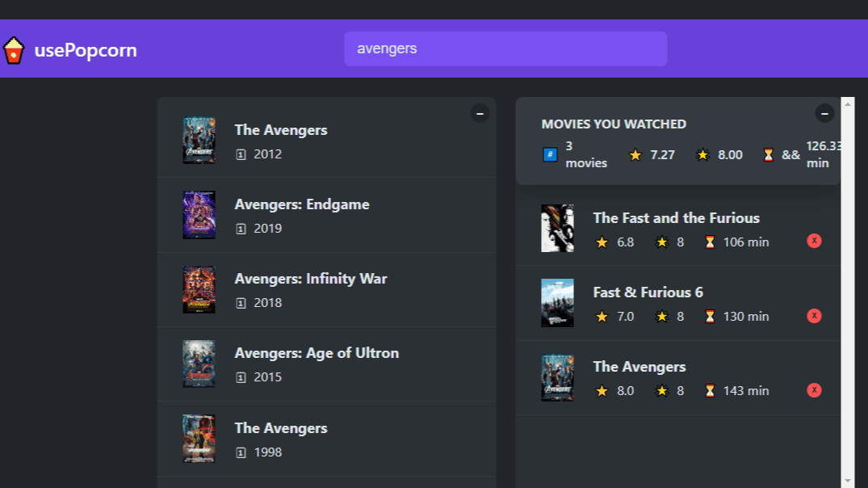Viewport: 868px width, 488px height.
Task: Click the hourglass icon in watched summary
Action: click(x=769, y=155)
